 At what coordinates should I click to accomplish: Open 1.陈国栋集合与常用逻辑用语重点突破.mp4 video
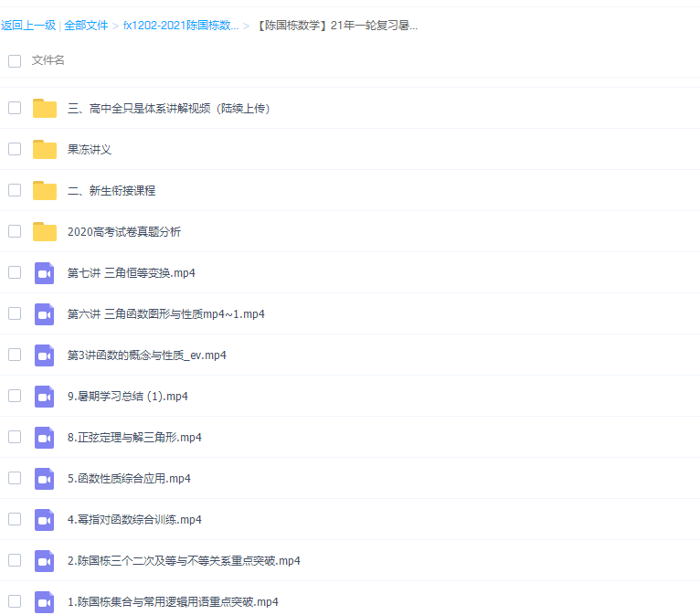(x=173, y=601)
